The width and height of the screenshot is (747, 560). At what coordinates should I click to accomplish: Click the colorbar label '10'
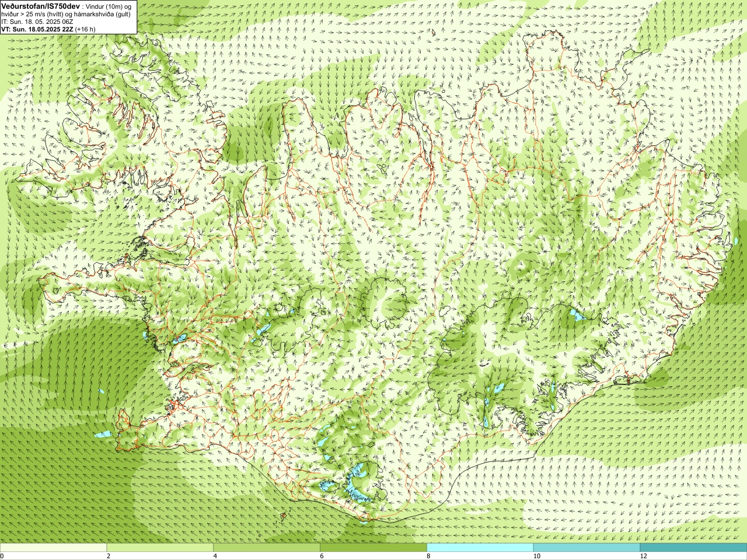536,556
